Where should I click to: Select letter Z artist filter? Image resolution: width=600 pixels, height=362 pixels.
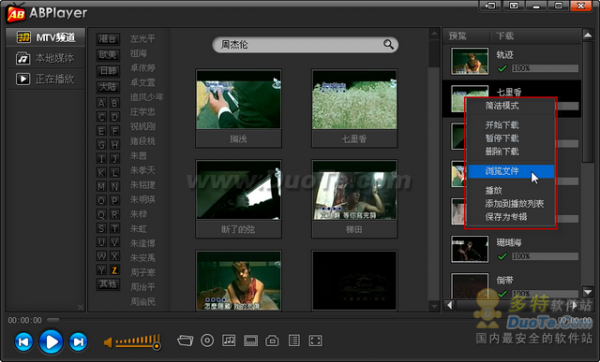pyautogui.click(x=114, y=270)
